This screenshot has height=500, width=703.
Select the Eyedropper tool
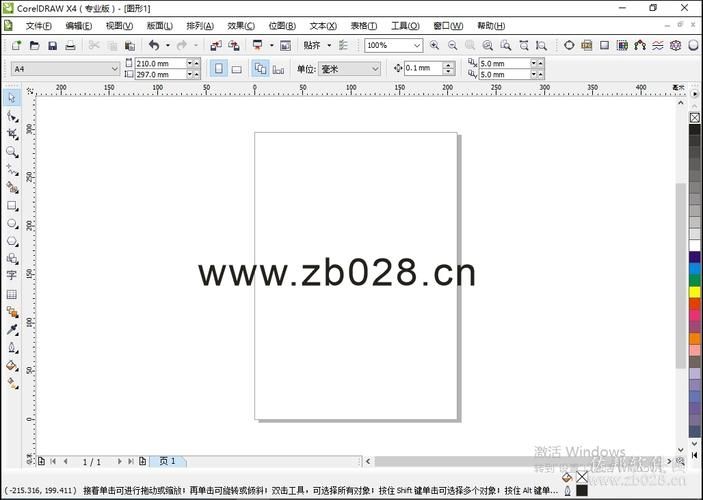[x=12, y=330]
